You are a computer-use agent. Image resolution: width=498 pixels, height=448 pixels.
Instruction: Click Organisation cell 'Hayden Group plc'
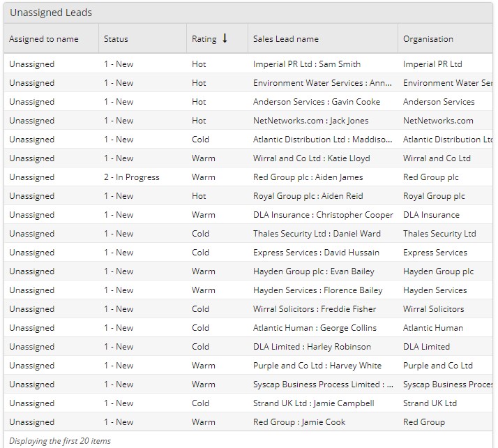click(x=438, y=271)
